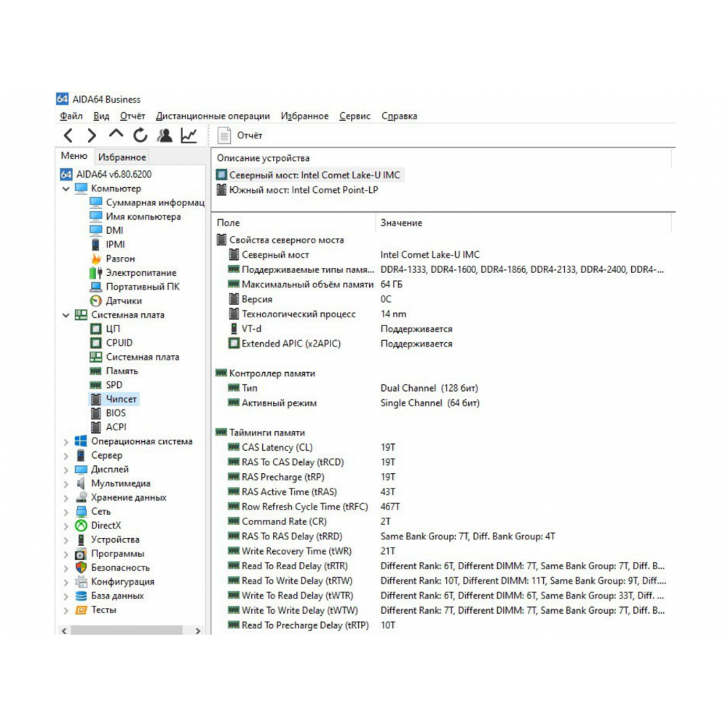Select the BIOS tree item
Viewport: 728px width, 728px height.
point(116,414)
